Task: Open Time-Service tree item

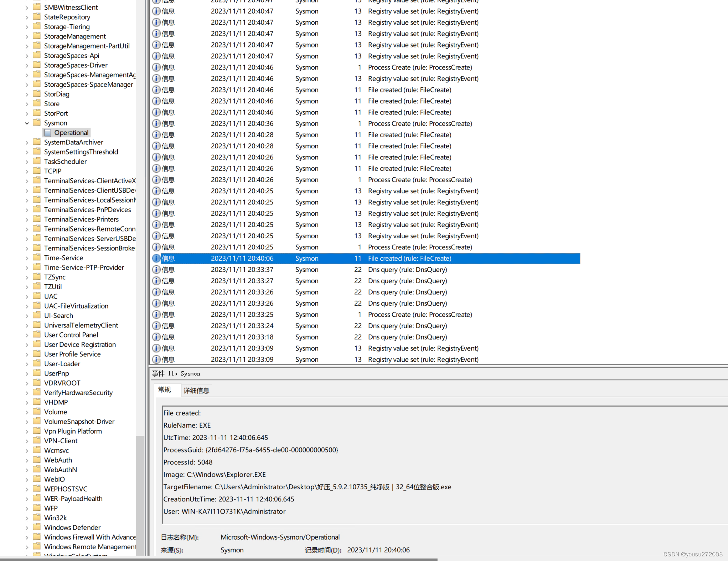Action: [63, 258]
